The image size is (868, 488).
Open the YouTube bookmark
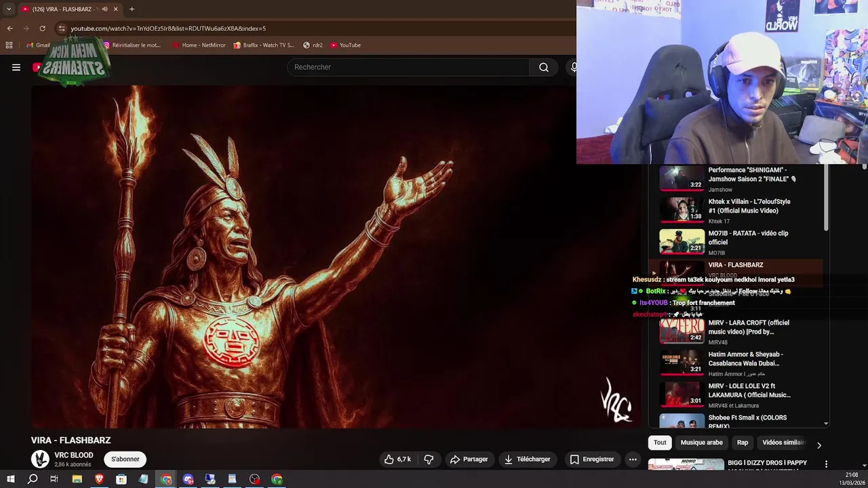click(x=345, y=45)
